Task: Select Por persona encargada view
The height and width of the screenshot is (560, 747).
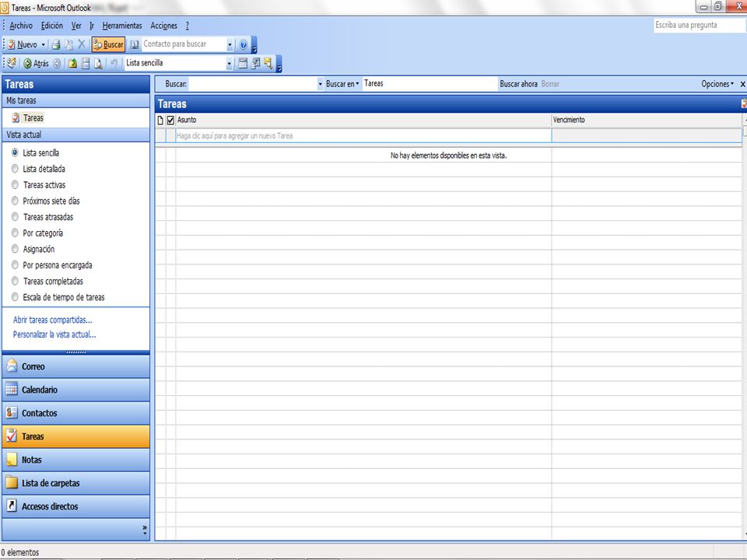Action: coord(52,265)
